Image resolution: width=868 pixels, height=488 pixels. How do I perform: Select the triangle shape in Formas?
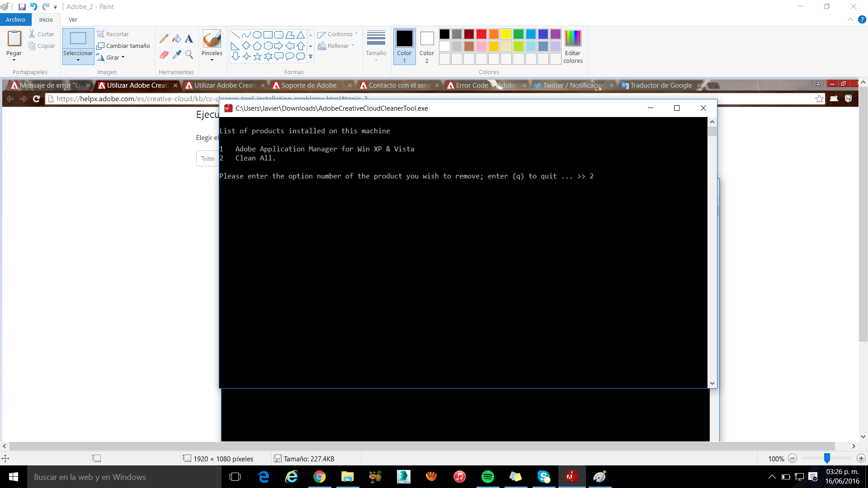[x=300, y=35]
